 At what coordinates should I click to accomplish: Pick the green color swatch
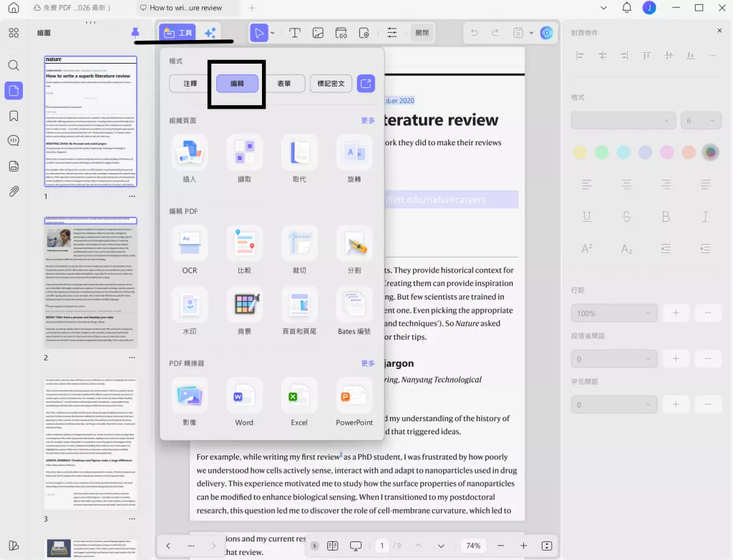click(x=601, y=152)
